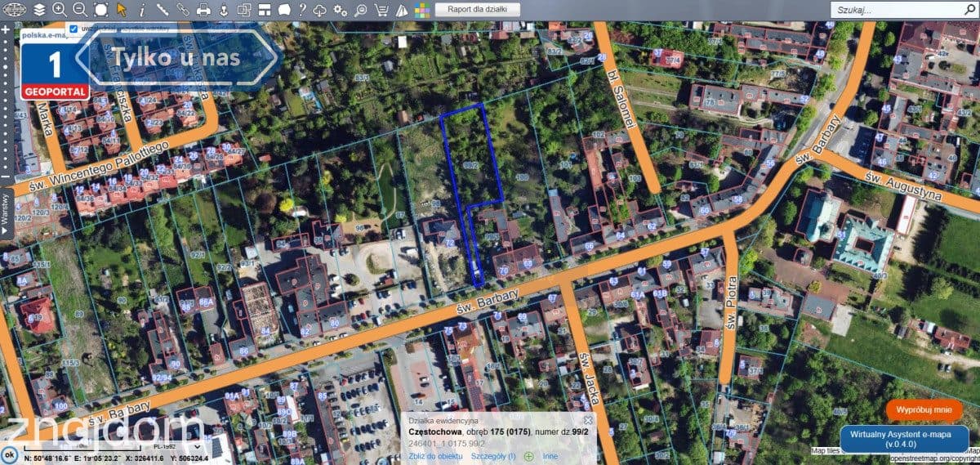This screenshot has height=465, width=980.
Task: Click the printer icon
Action: (203, 10)
